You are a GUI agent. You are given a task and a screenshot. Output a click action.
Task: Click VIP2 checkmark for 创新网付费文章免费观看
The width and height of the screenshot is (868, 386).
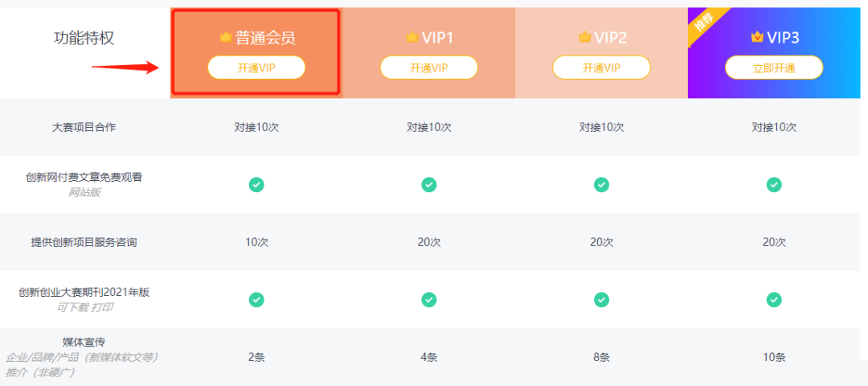[x=602, y=184]
